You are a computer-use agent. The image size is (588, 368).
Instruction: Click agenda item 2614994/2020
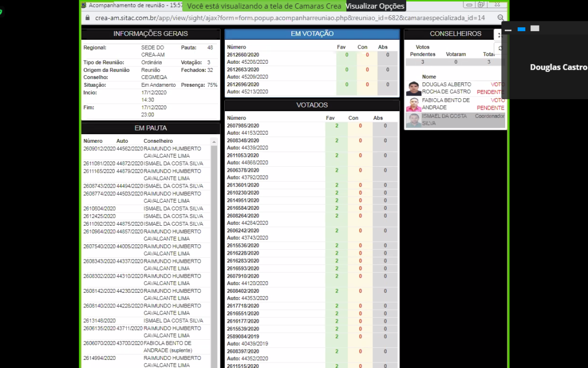tap(100, 358)
